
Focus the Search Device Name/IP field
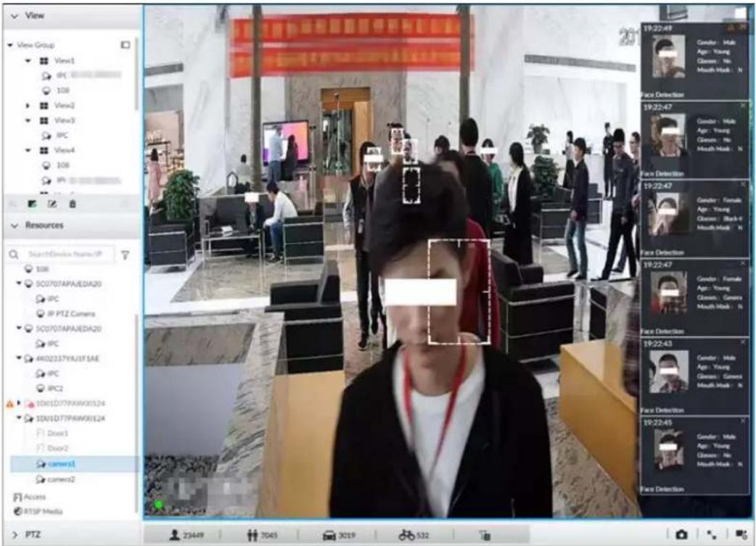tap(67, 254)
